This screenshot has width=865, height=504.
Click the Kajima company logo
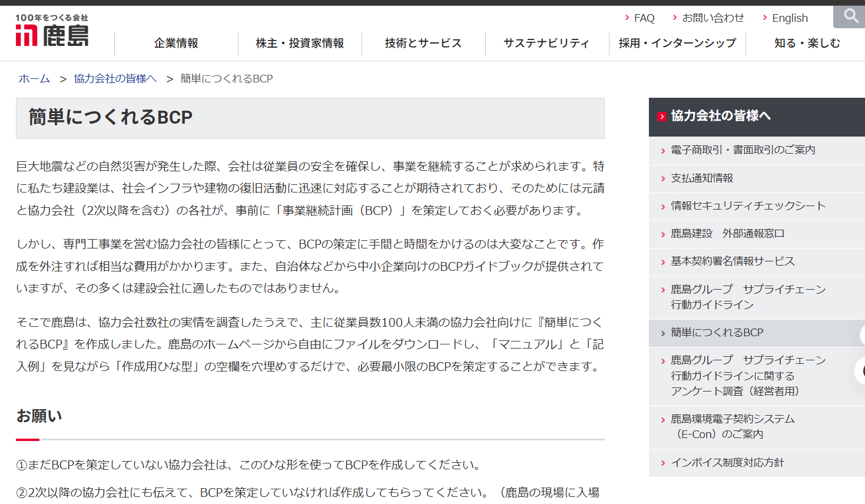click(52, 31)
